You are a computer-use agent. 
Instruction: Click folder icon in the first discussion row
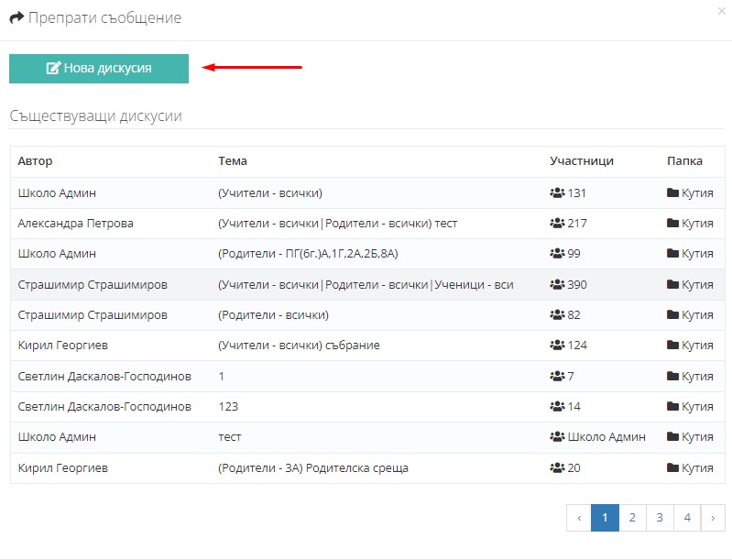point(672,192)
